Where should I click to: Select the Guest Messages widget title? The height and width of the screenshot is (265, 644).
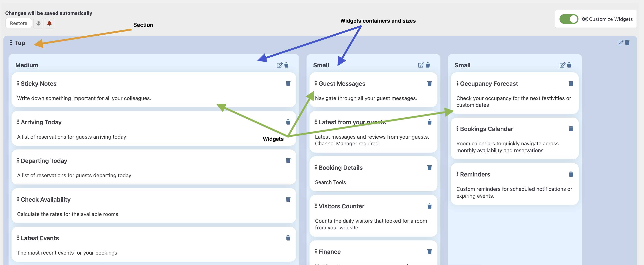[342, 83]
